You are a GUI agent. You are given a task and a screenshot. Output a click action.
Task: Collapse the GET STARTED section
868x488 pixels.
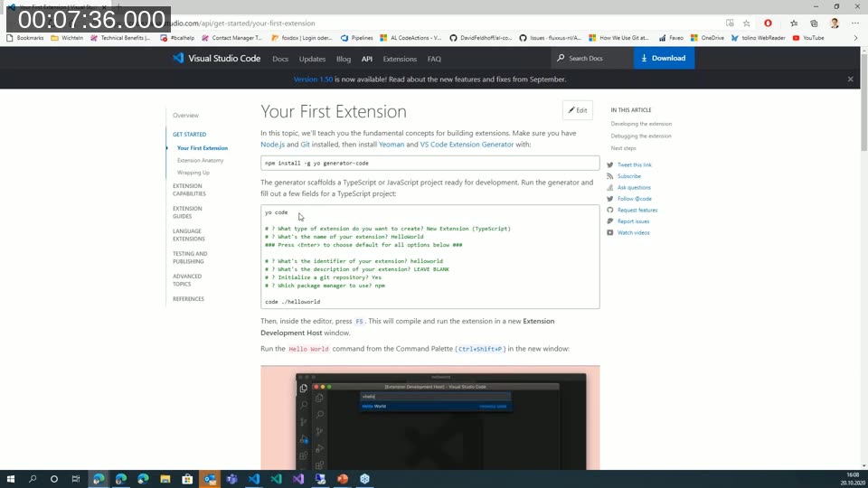tap(189, 135)
